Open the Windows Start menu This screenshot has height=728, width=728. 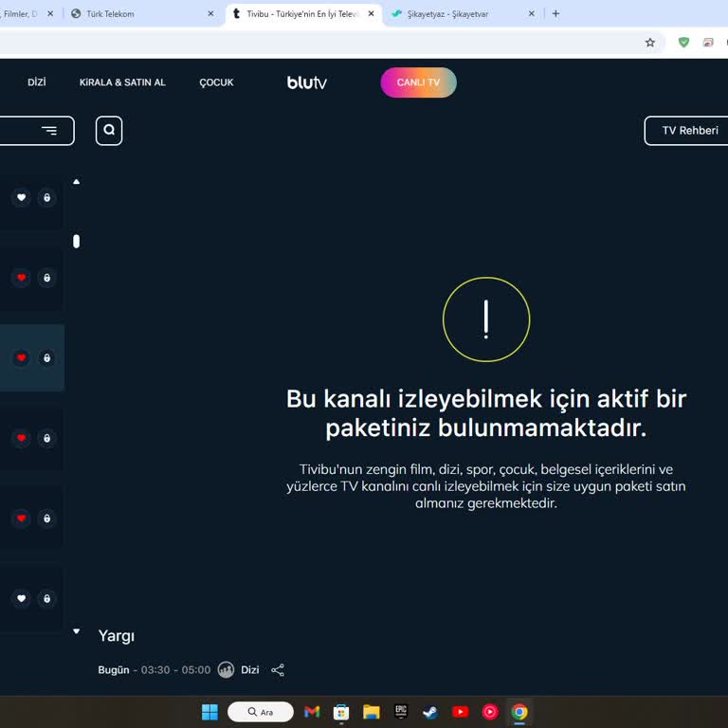coord(209,712)
